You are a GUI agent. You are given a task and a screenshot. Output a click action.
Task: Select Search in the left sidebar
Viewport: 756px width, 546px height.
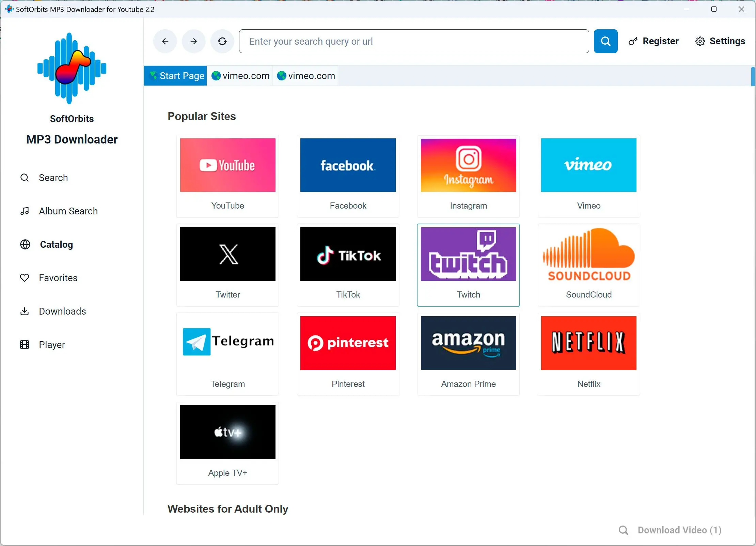(53, 178)
